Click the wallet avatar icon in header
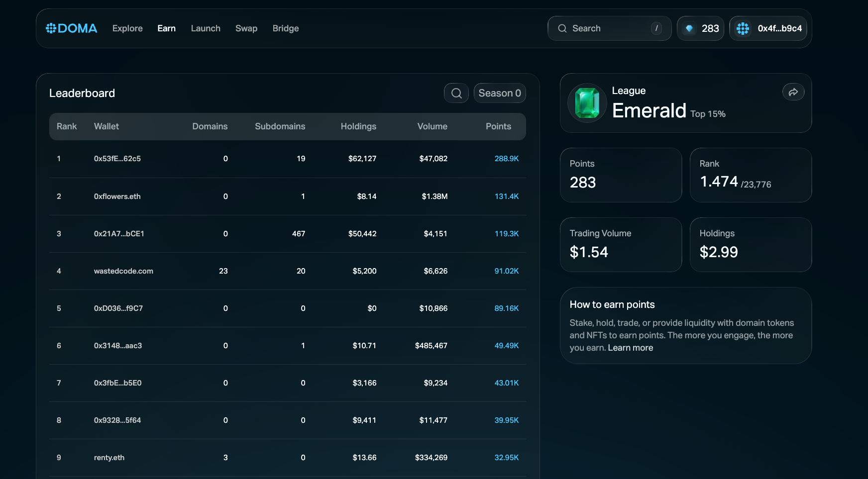This screenshot has width=868, height=479. pos(743,28)
